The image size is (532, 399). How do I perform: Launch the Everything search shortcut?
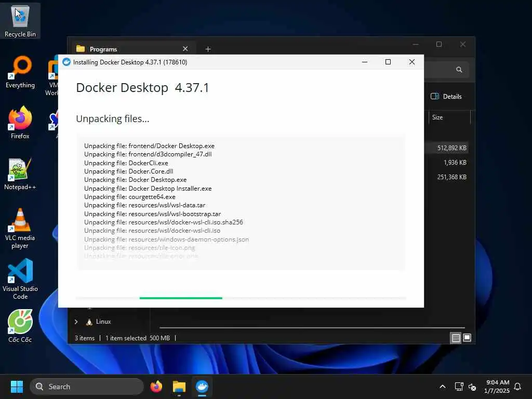click(x=20, y=72)
